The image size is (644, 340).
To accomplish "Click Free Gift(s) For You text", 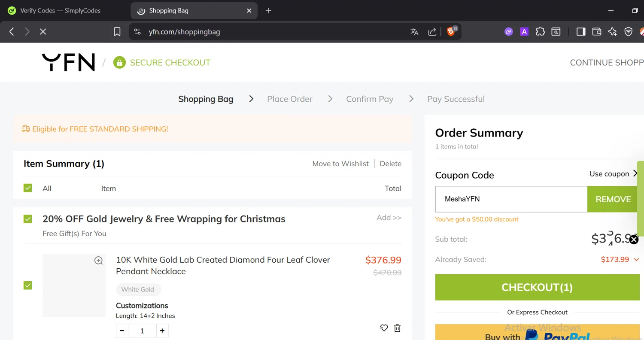I will (74, 234).
